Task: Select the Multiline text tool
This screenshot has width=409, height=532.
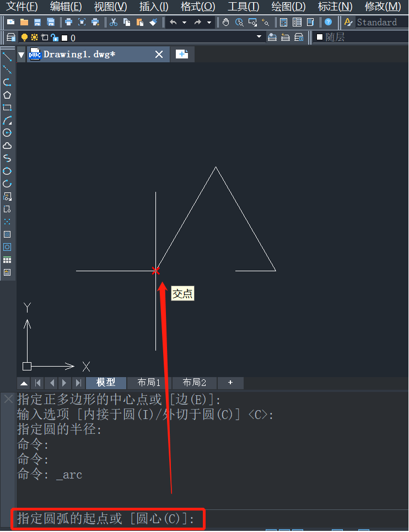Action: click(x=7, y=272)
